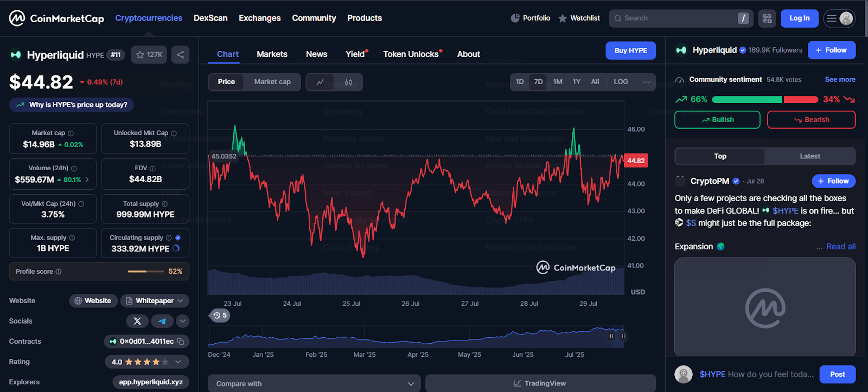Open the Compare with dropdown
This screenshot has width=868, height=392.
tap(315, 383)
